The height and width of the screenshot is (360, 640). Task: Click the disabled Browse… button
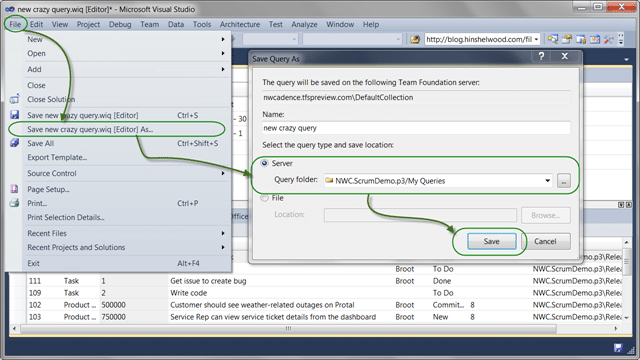click(x=546, y=215)
